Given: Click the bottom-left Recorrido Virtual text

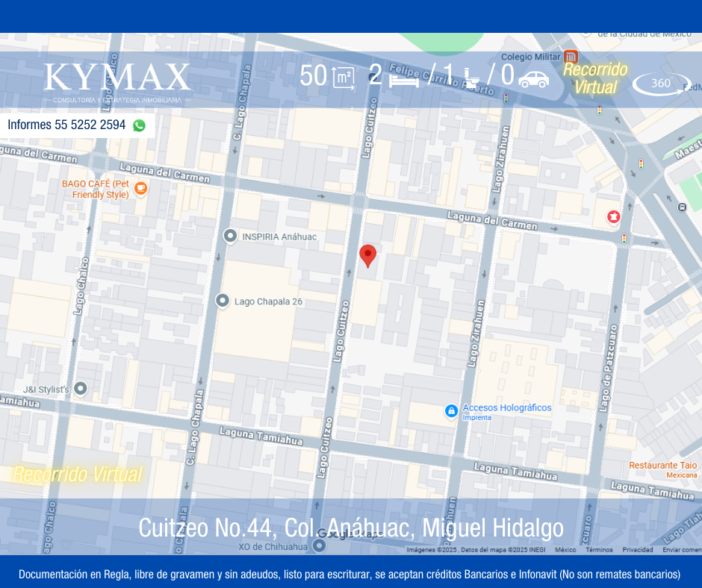Looking at the screenshot, I should [x=77, y=474].
